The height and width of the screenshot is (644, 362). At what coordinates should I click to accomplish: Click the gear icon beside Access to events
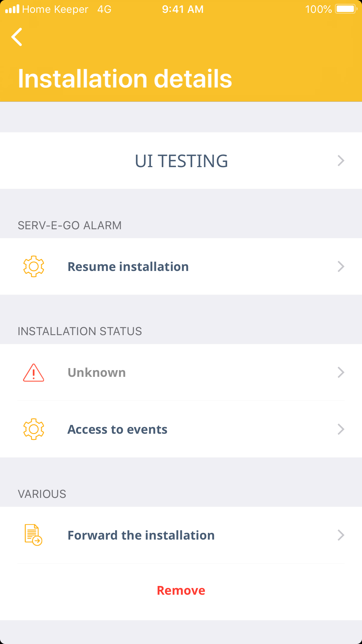click(x=34, y=429)
